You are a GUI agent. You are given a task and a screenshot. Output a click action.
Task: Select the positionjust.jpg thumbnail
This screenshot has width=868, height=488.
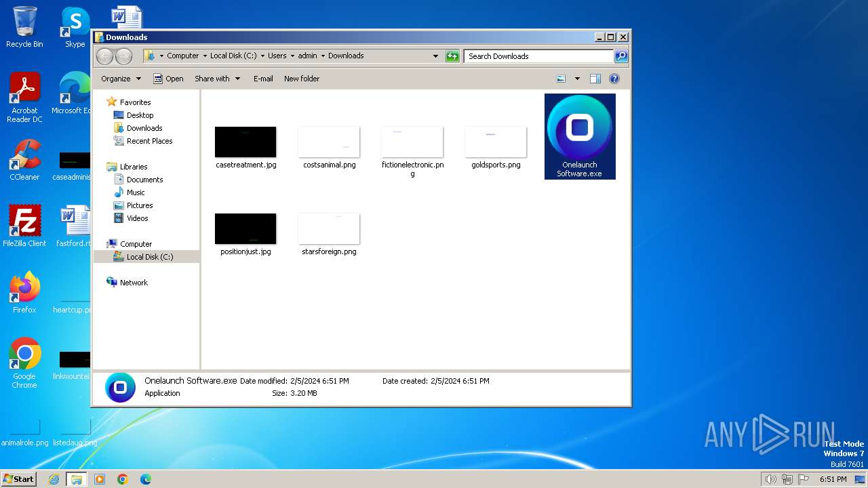(245, 228)
